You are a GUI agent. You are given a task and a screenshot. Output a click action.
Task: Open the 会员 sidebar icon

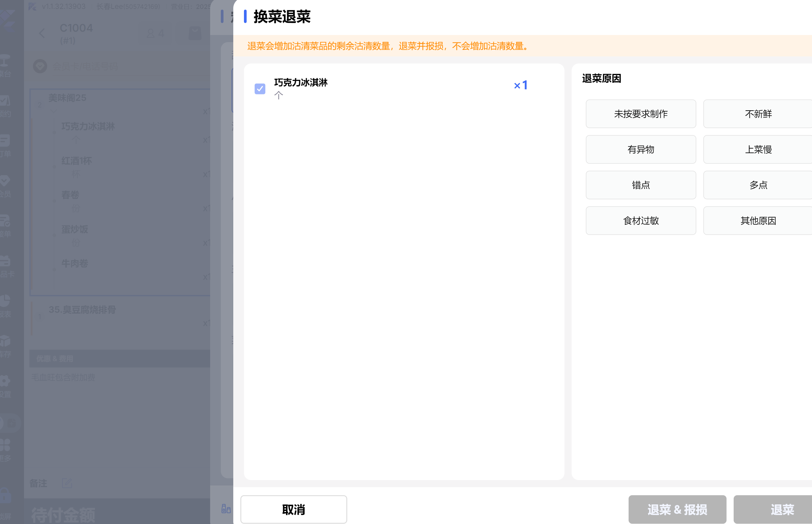click(x=5, y=186)
